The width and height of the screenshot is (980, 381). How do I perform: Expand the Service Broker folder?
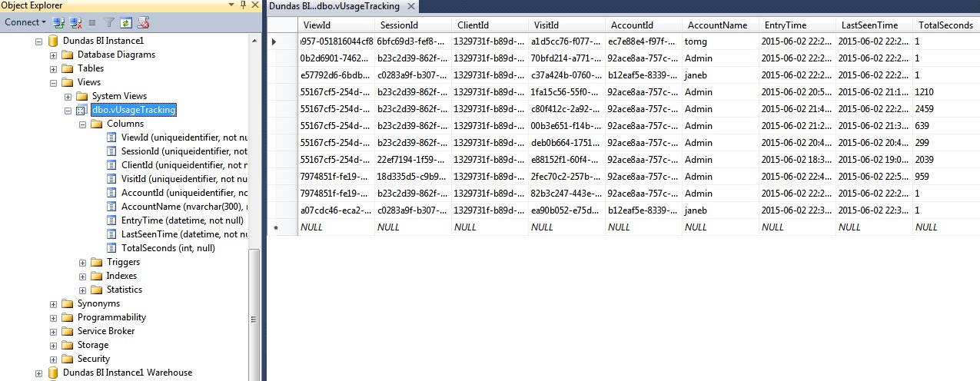[53, 331]
